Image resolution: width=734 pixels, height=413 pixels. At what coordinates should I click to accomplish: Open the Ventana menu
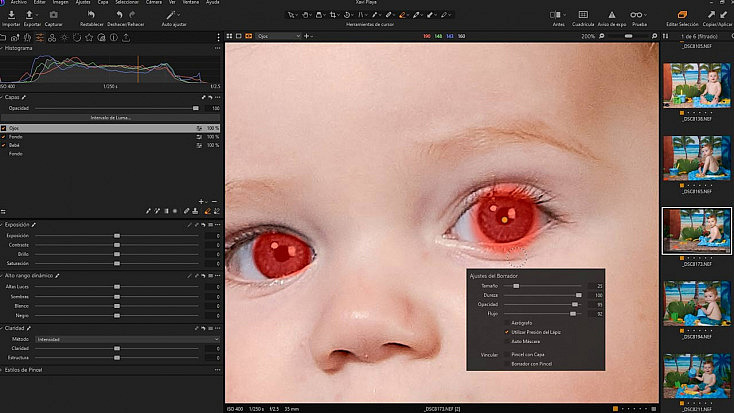point(191,2)
